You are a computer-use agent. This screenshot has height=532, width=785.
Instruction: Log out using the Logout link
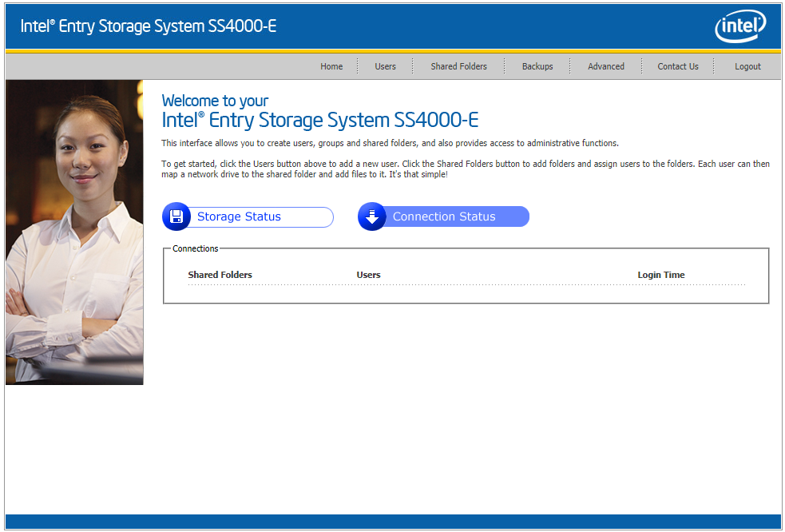click(x=747, y=66)
